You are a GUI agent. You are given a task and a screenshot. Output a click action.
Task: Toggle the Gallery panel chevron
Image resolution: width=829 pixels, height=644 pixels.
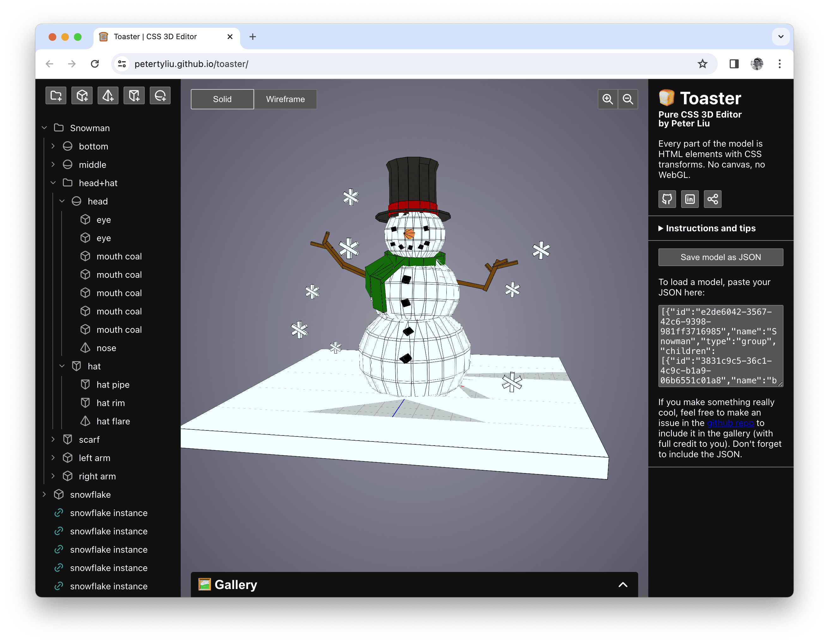coord(622,585)
